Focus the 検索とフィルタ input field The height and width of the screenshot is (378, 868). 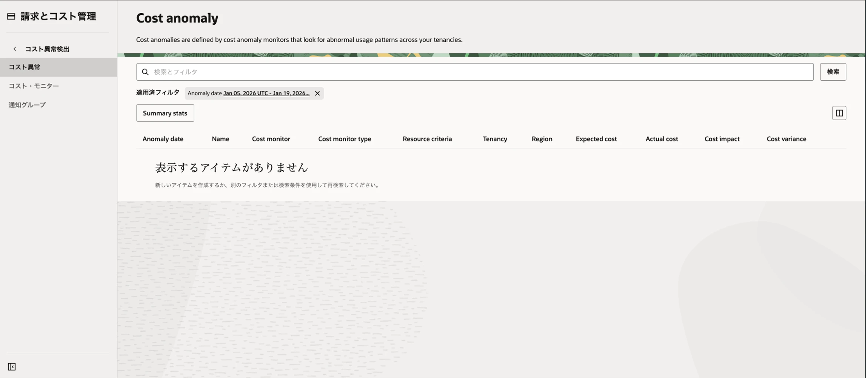click(x=475, y=72)
